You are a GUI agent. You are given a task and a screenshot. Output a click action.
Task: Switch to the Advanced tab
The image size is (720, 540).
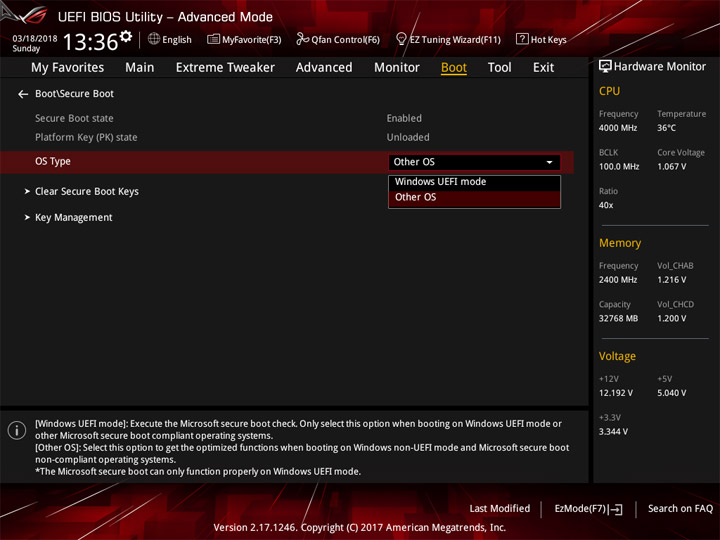(324, 68)
